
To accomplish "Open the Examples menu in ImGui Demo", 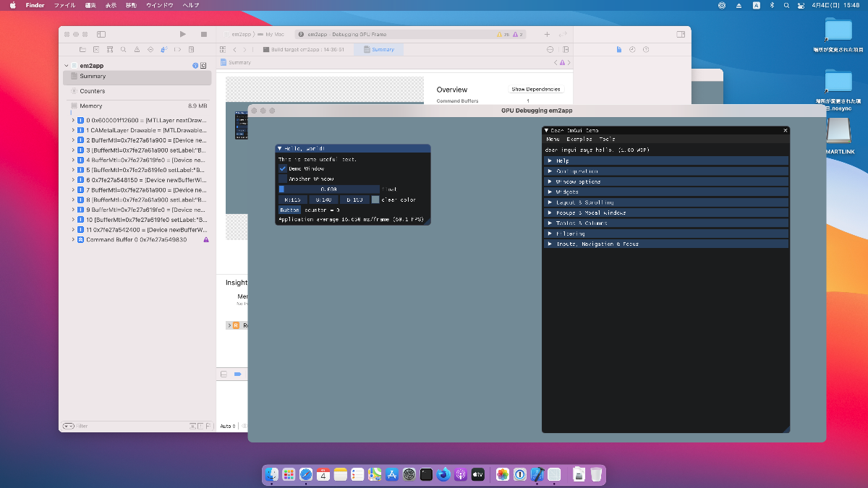I will coord(579,139).
